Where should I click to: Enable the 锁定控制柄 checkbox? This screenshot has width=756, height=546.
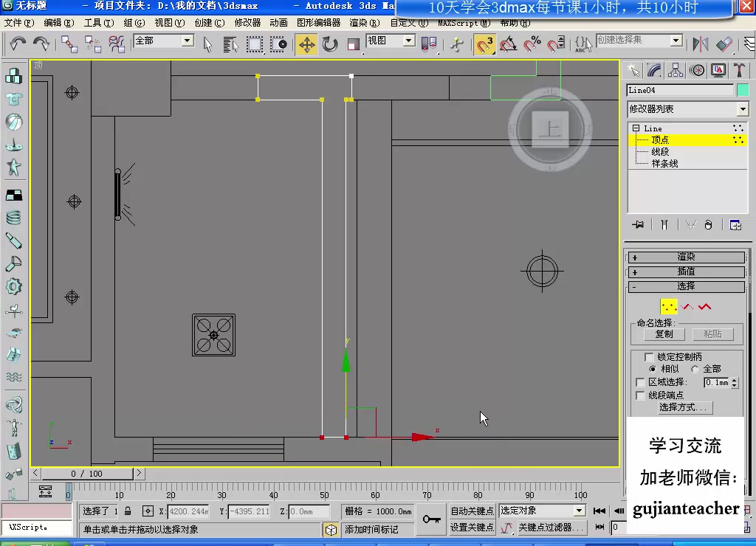coord(649,355)
